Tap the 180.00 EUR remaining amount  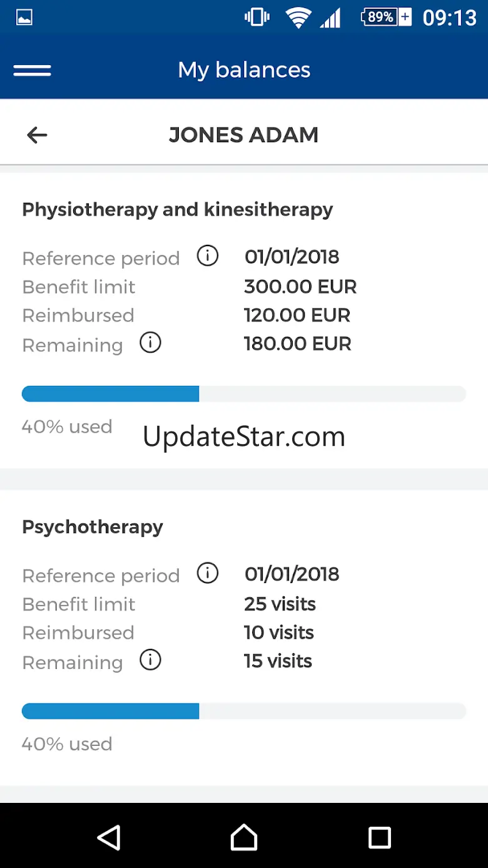(x=298, y=344)
